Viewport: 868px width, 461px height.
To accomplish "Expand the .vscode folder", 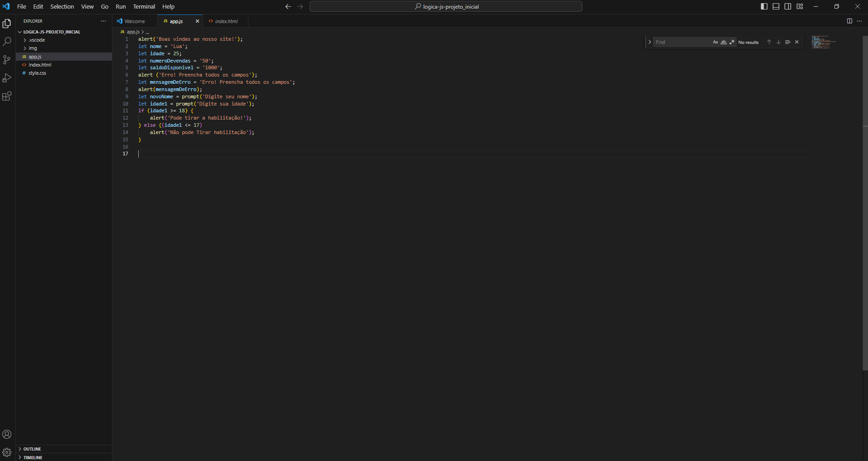I will pos(64,40).
